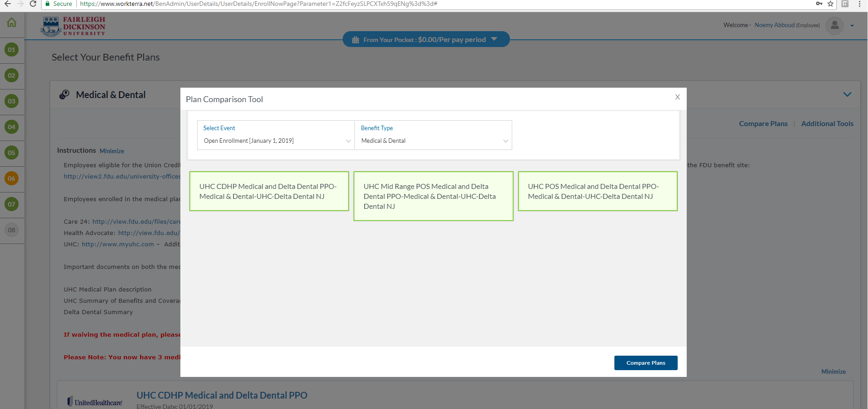Screen dimensions: 868x409
Task: Expand the From Your Pocket cost dropdown
Action: pyautogui.click(x=494, y=39)
